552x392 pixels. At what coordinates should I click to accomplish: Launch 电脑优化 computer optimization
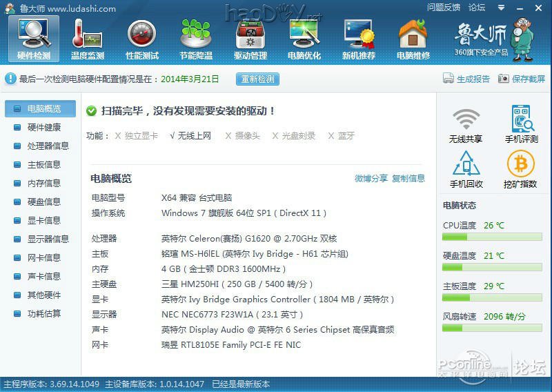(x=304, y=39)
